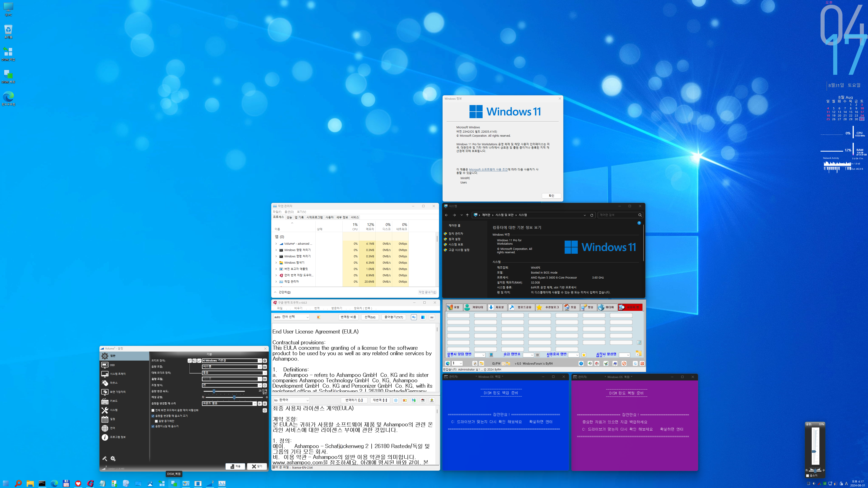Open 프로그램 정보 about section in Volume²
The height and width of the screenshot is (488, 868).
tap(124, 437)
